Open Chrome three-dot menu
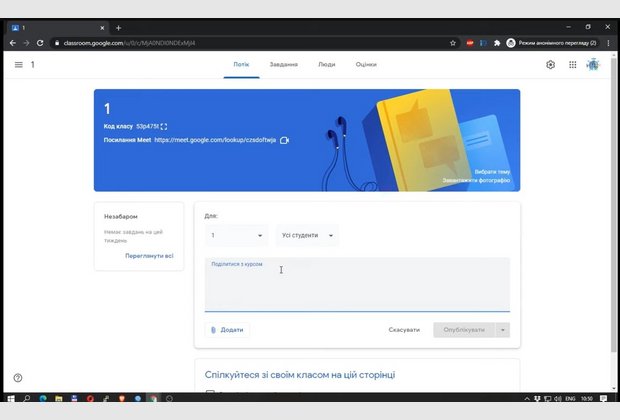 tap(608, 43)
